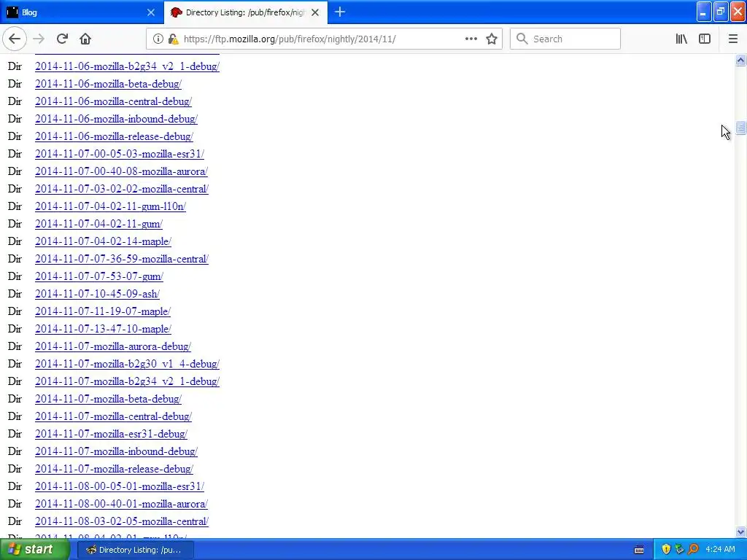Screen dimensions: 747x560
Task: Open the Library bookmarks and history icon
Action: point(681,39)
